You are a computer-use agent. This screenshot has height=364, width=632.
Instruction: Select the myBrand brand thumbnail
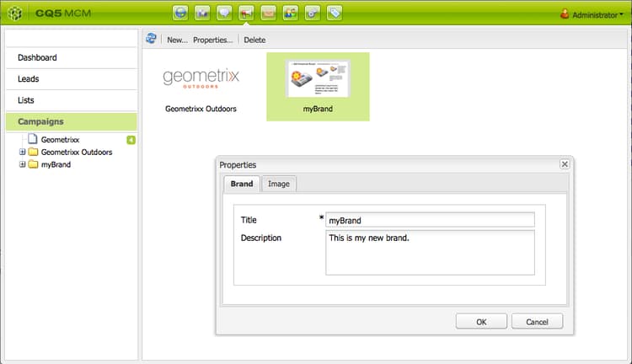click(318, 78)
